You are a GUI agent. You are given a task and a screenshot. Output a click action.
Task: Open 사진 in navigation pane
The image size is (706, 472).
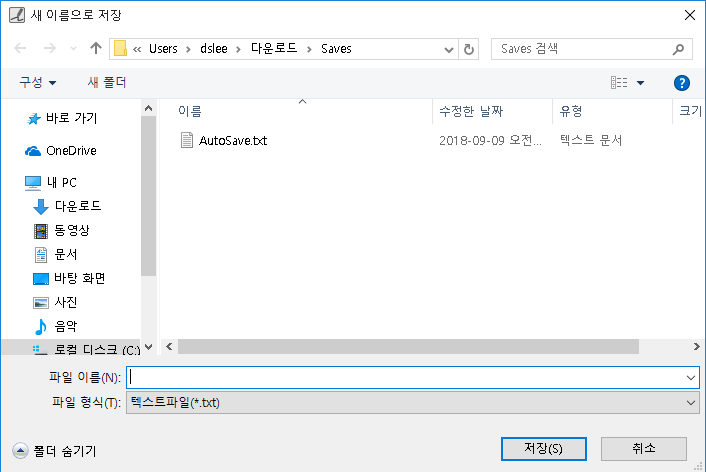(x=66, y=302)
